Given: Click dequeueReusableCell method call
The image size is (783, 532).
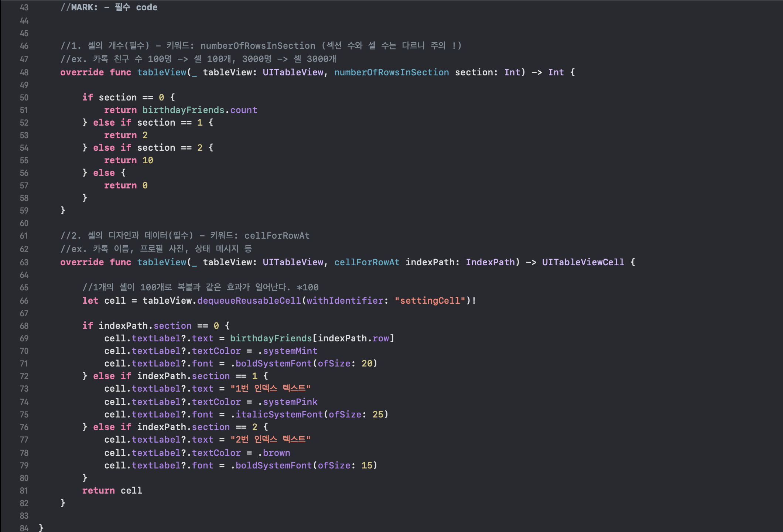Looking at the screenshot, I should [x=249, y=301].
